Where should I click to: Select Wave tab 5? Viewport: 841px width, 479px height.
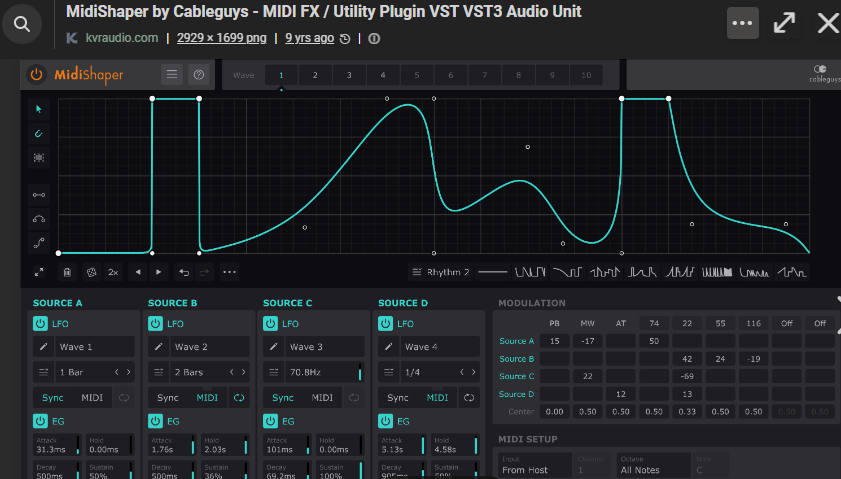pyautogui.click(x=417, y=75)
